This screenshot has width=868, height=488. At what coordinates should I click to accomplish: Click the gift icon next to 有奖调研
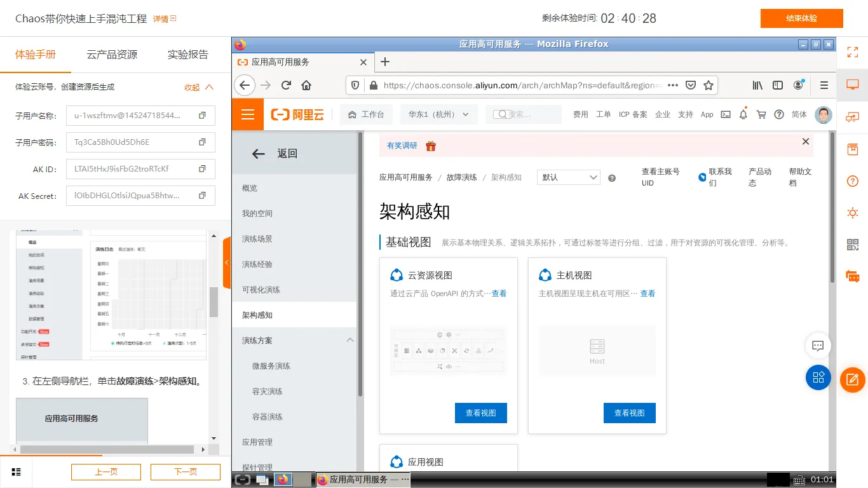click(x=431, y=146)
